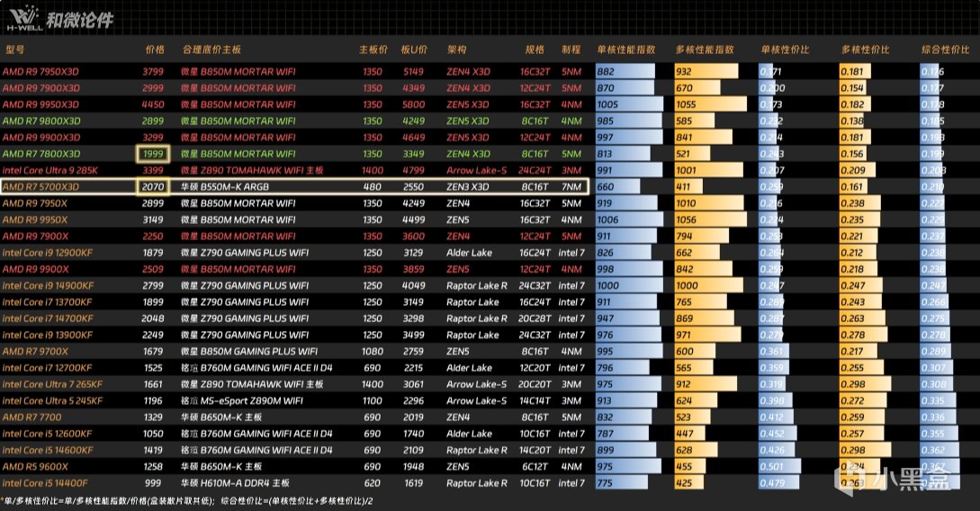Select the Intel Core i5 14400F model name

(45, 483)
